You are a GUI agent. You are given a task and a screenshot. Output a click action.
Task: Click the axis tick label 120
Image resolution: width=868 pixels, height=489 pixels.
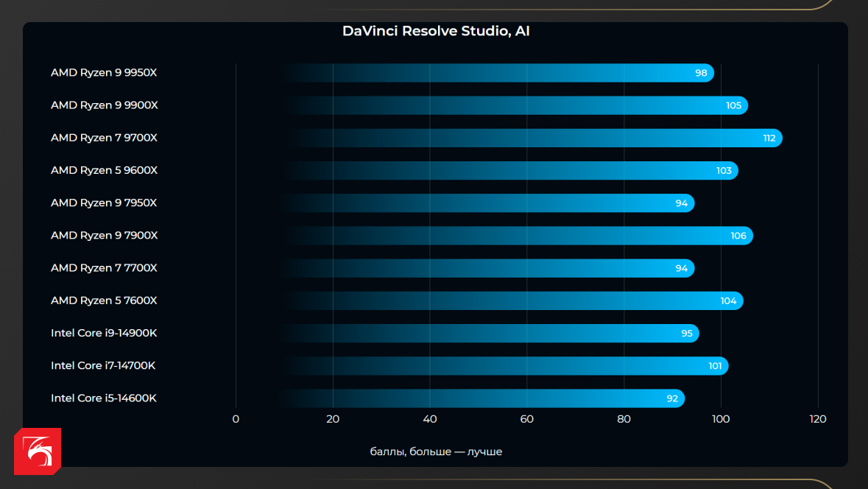coord(818,419)
